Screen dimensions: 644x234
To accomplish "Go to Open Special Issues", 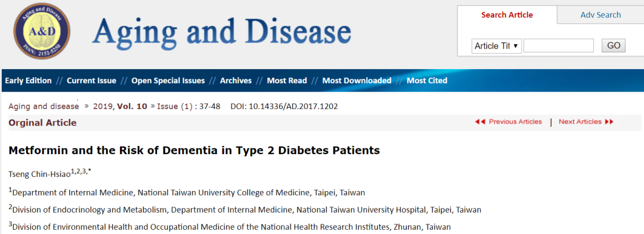I will pyautogui.click(x=168, y=81).
